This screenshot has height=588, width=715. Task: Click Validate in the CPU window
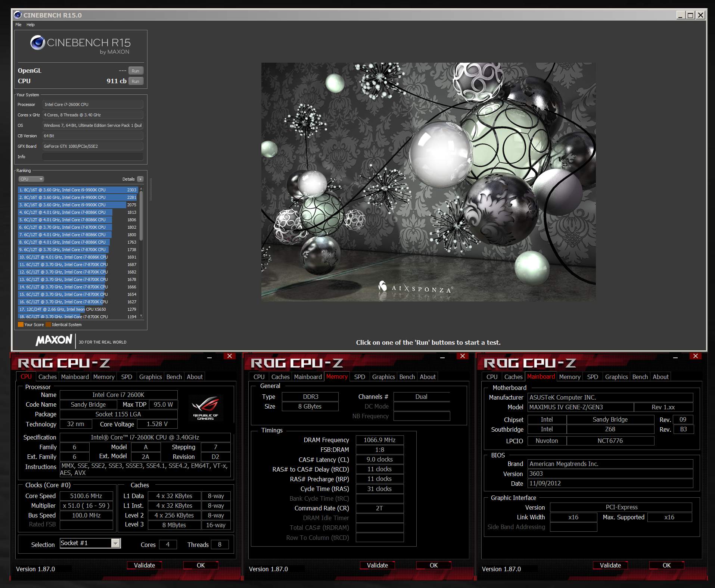[144, 565]
